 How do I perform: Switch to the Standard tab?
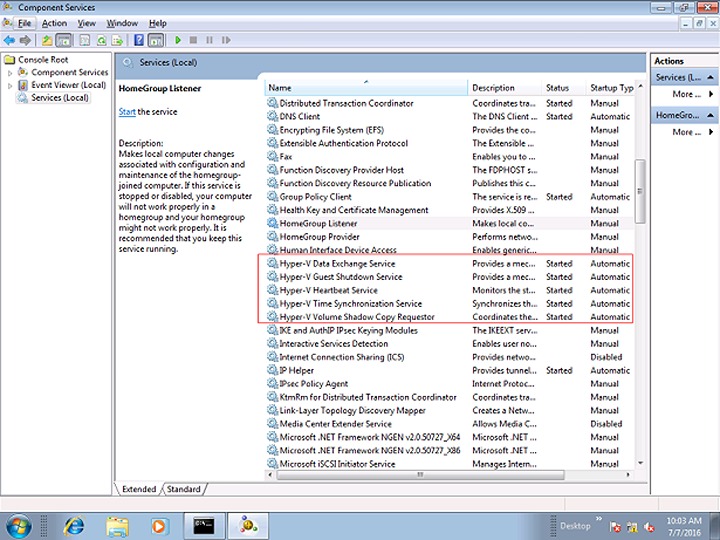coord(183,490)
